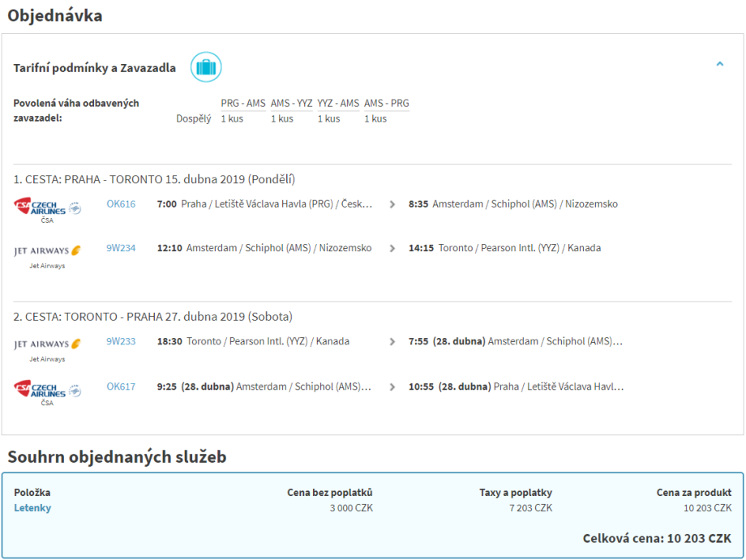Click the Letenky link in summary
This screenshot has width=746, height=560.
click(x=32, y=508)
